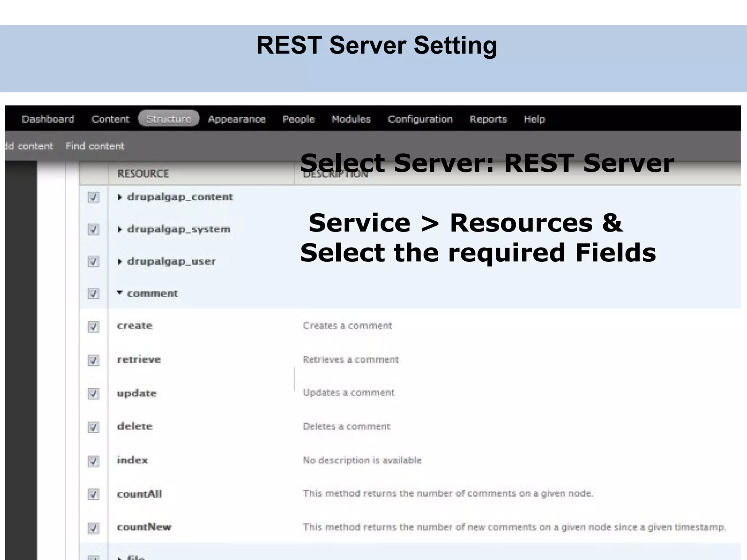Open the Reports menu link

pyautogui.click(x=488, y=119)
